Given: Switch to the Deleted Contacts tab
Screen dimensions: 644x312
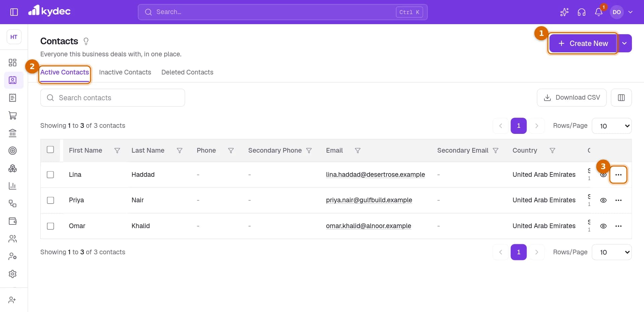Looking at the screenshot, I should click(x=187, y=72).
